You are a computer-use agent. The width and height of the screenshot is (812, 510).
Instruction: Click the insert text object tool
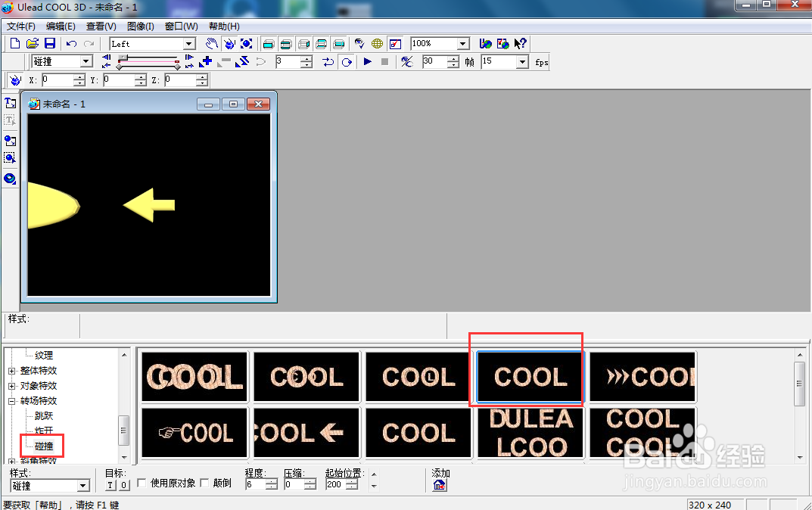pos(10,102)
